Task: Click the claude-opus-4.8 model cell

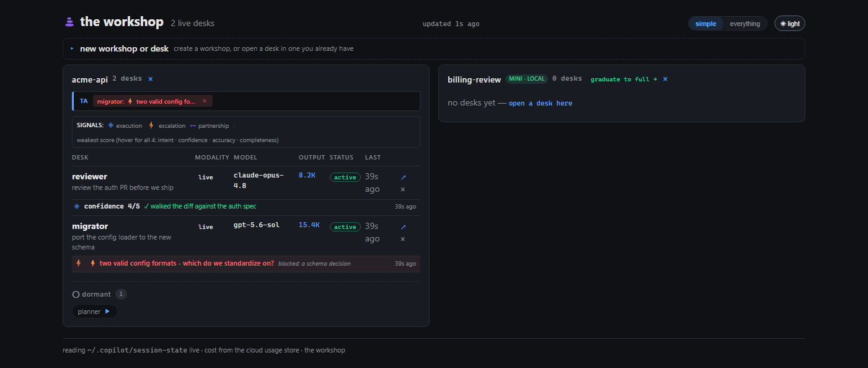Action: pyautogui.click(x=259, y=181)
